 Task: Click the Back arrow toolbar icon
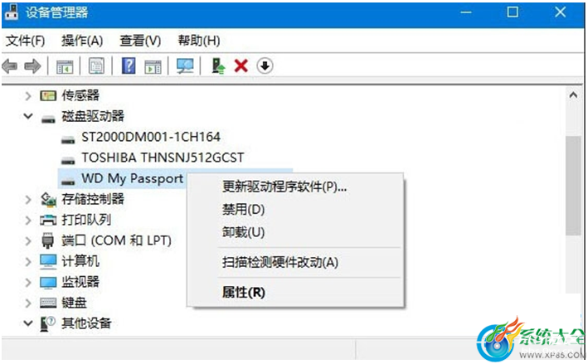10,66
